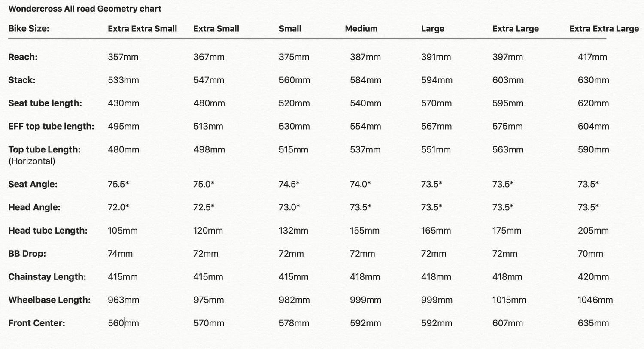Place cursor in the 560mm front center value

(123, 323)
